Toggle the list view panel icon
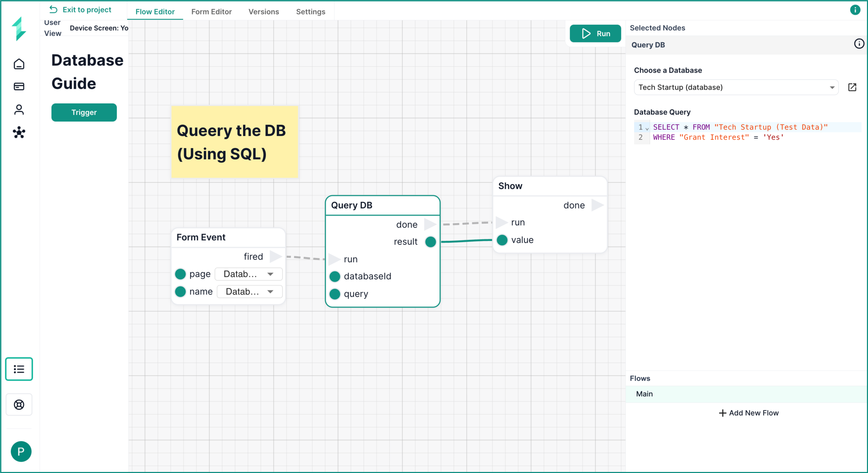Screen dimensions: 868x473 [x=19, y=369]
